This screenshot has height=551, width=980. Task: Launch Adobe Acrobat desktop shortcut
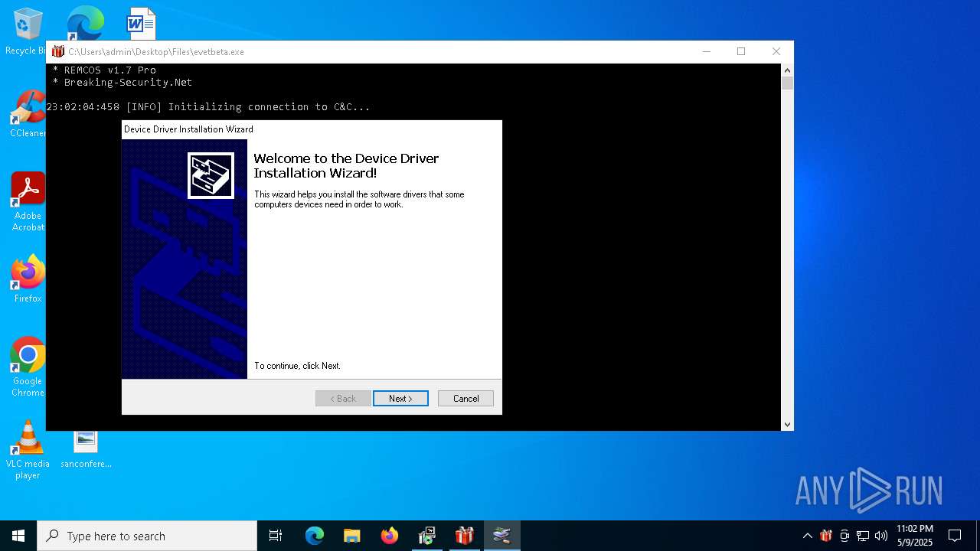pyautogui.click(x=28, y=202)
